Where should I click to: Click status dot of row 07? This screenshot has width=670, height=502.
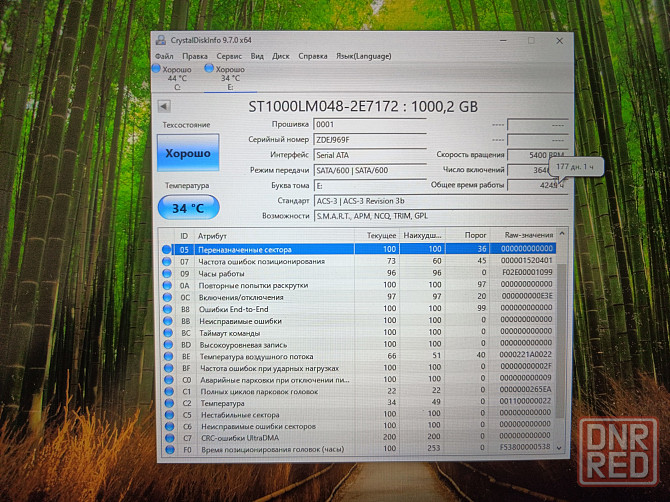[167, 261]
